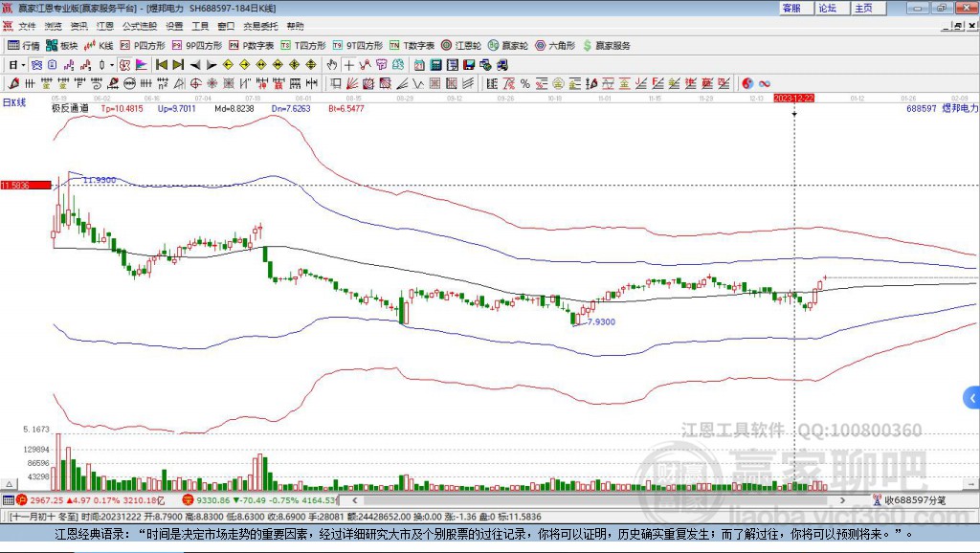Click the highlighted date 2023-12-22 marker
The height and width of the screenshot is (553, 980).
pyautogui.click(x=793, y=99)
